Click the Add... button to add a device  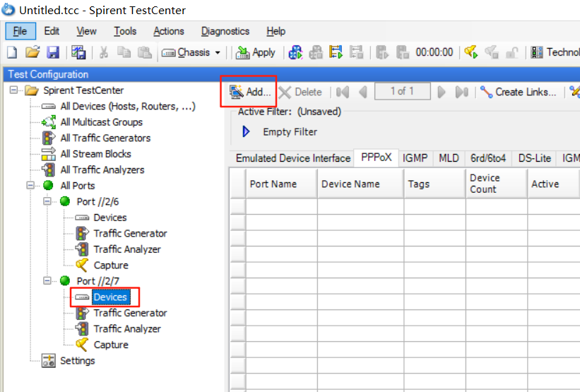pos(250,92)
